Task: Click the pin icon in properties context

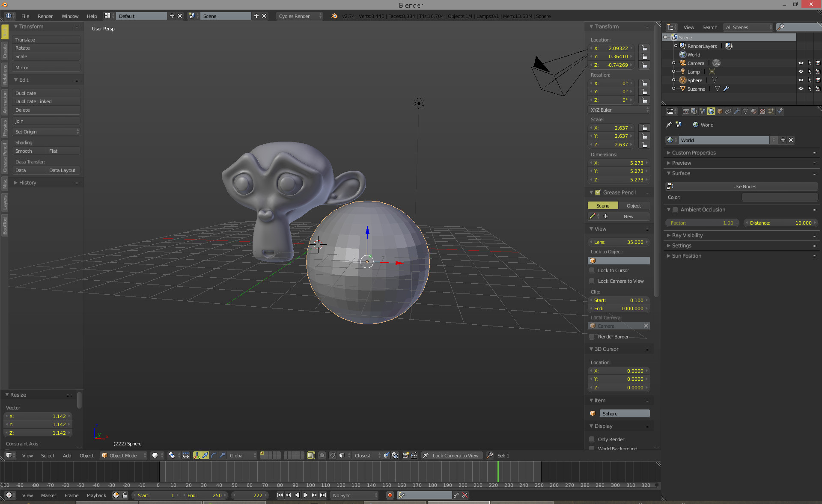Action: 669,125
